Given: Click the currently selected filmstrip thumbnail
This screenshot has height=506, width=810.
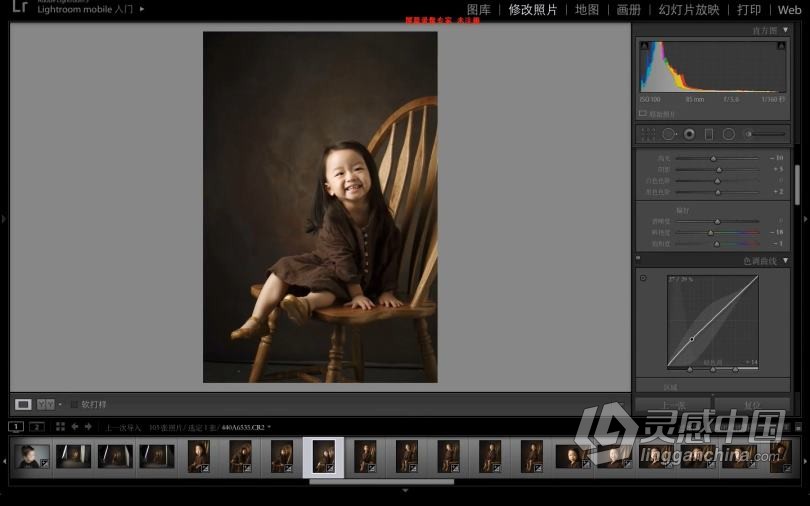Looking at the screenshot, I should (x=323, y=456).
